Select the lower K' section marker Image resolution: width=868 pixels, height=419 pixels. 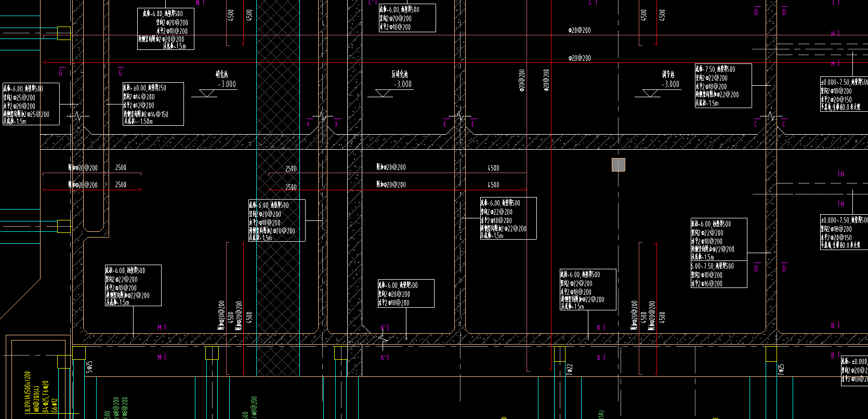point(385,358)
